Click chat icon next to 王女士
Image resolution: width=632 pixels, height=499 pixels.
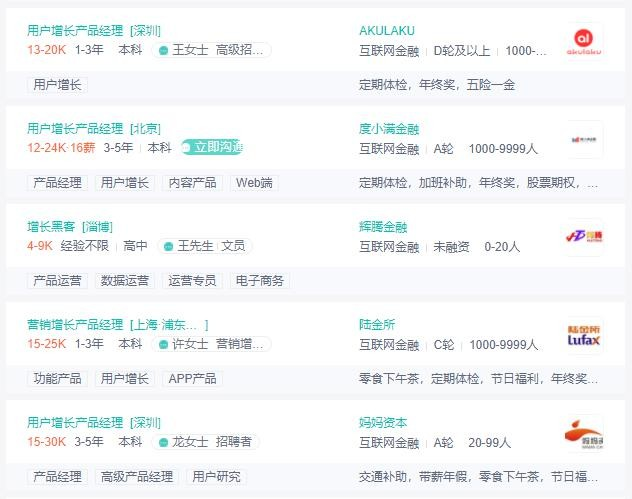[x=163, y=49]
